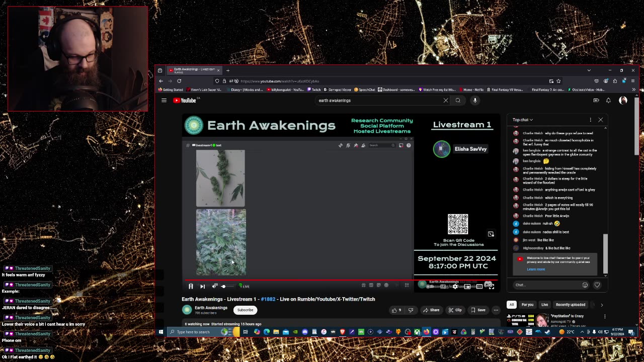
Task: Open the Twitch bookmark
Action: tap(314, 90)
